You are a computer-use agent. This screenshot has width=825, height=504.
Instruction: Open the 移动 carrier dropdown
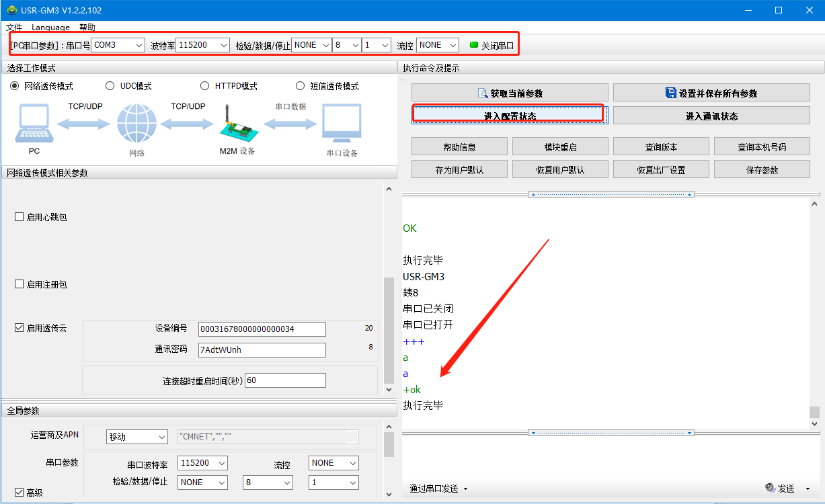click(x=136, y=437)
